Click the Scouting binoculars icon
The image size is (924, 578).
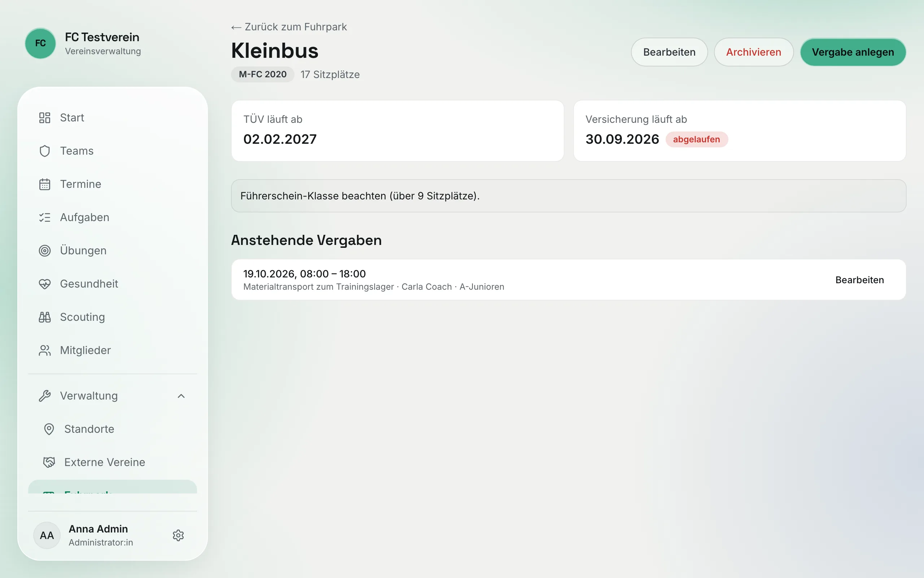(45, 317)
